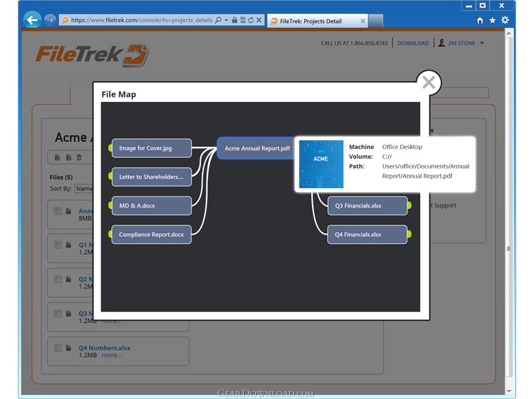This screenshot has width=532, height=399.
Task: Go back with the browser back arrow
Action: (x=32, y=20)
